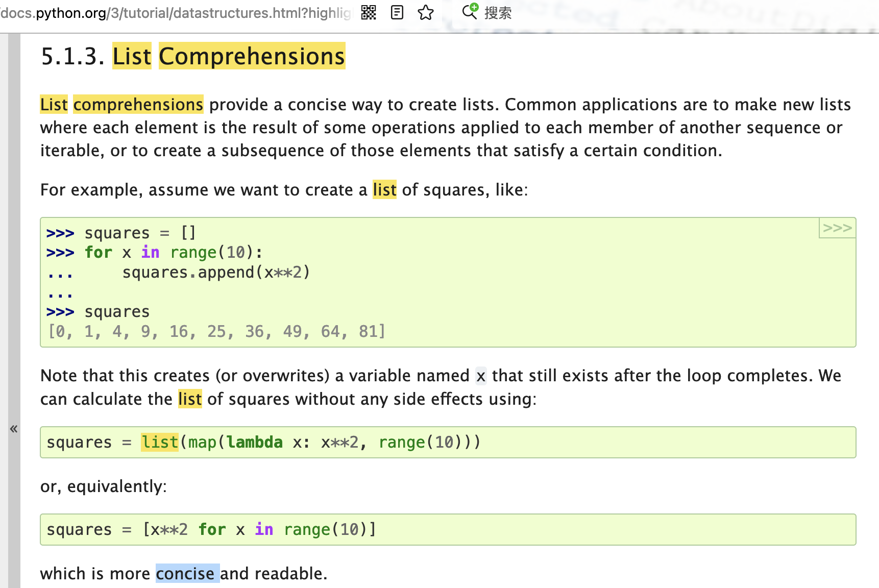Click the 'squares = []' code line
This screenshot has height=588, width=879.
pyautogui.click(x=140, y=233)
